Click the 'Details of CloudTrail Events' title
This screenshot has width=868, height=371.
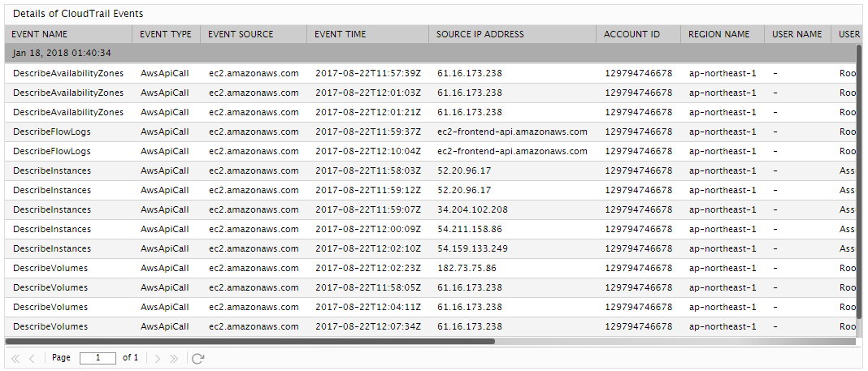(78, 13)
